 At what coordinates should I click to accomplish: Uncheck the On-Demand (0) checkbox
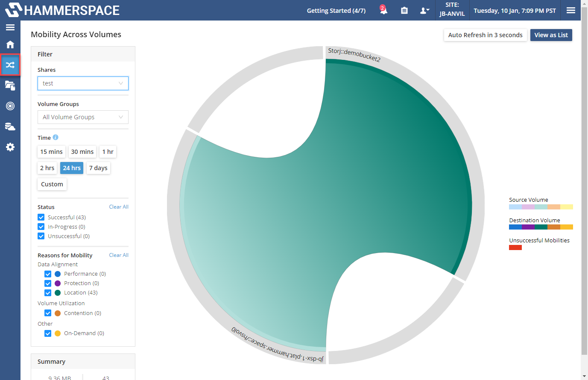(x=48, y=333)
